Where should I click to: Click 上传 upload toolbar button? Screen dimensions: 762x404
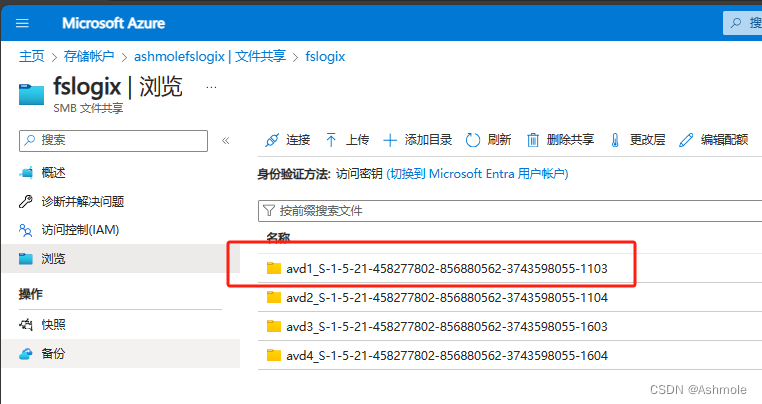point(347,140)
